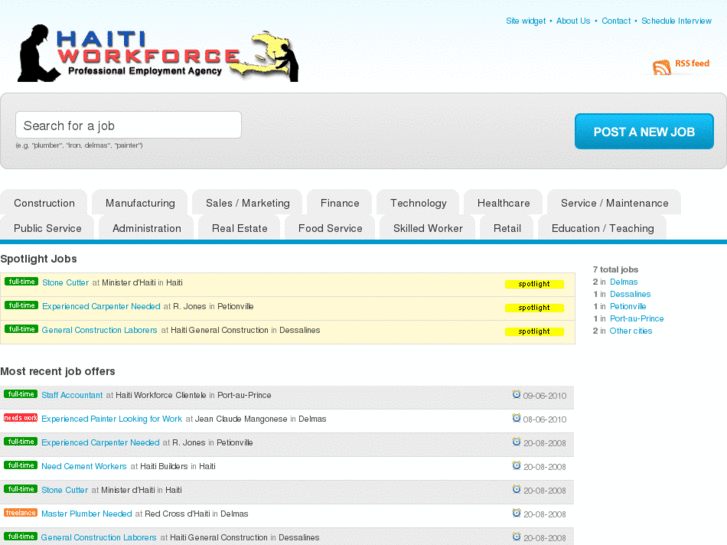Open recent Experienced Carpenter Needed dated 20-08-2008

click(x=100, y=442)
